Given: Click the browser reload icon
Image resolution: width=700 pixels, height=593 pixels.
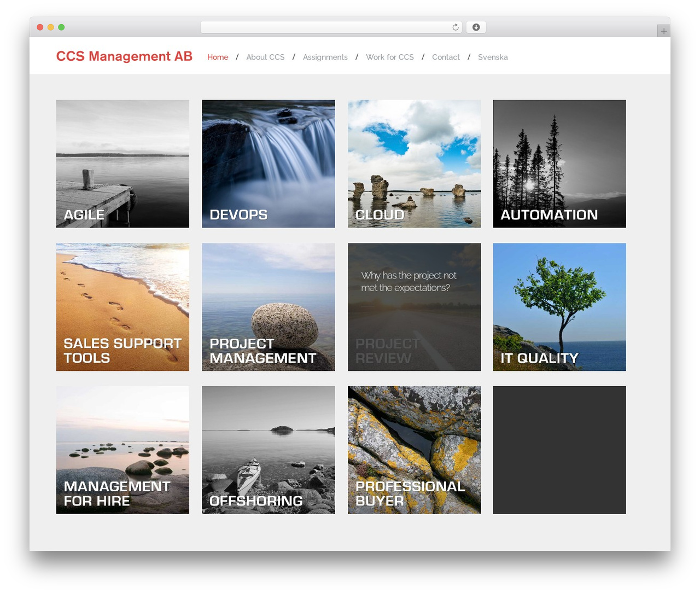Looking at the screenshot, I should click(455, 27).
